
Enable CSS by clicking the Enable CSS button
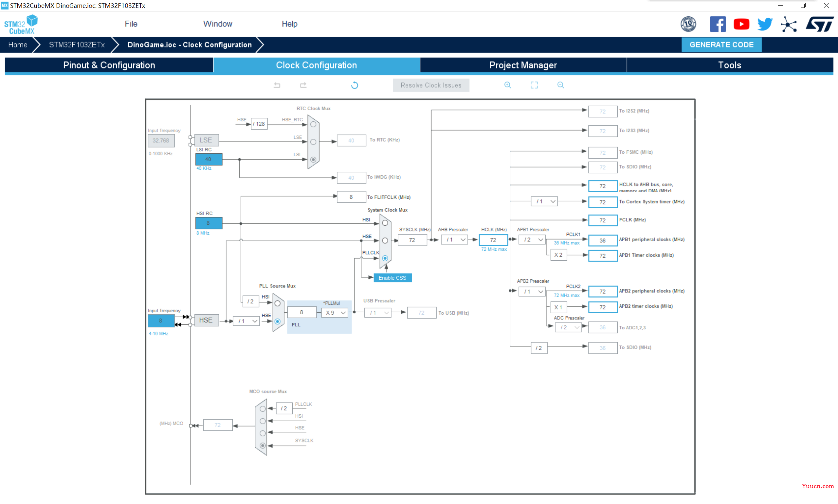click(392, 277)
